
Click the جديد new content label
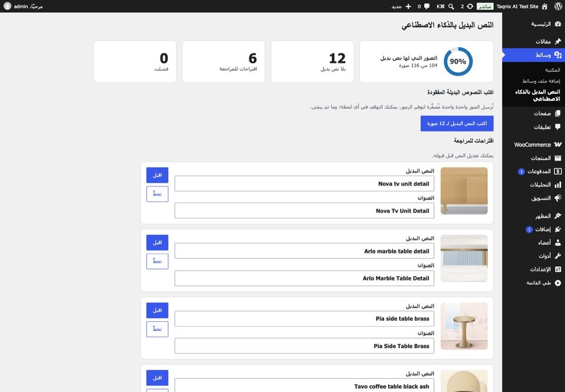click(x=397, y=6)
